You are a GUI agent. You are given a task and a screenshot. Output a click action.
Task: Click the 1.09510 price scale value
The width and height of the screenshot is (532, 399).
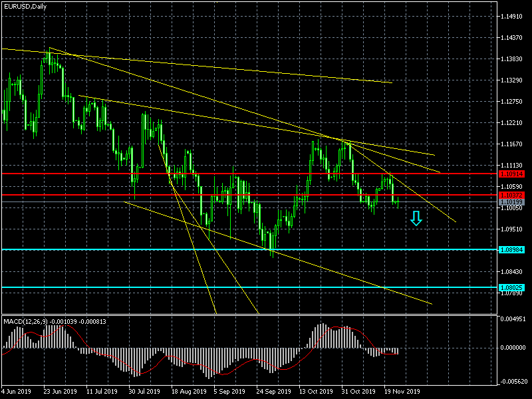point(511,229)
